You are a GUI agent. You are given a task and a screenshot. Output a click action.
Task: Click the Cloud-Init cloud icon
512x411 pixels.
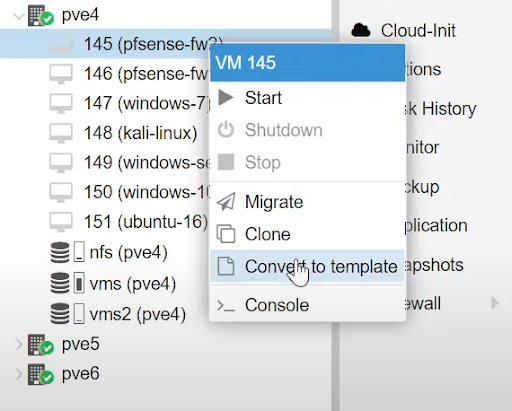point(361,30)
